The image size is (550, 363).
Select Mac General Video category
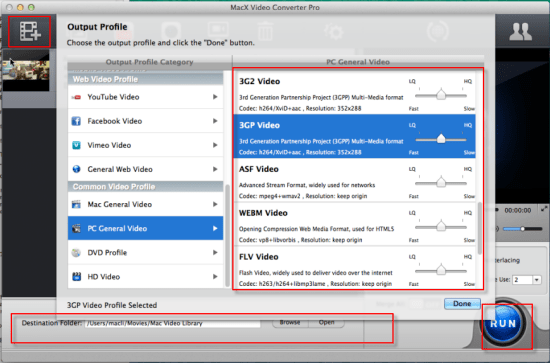tap(145, 204)
